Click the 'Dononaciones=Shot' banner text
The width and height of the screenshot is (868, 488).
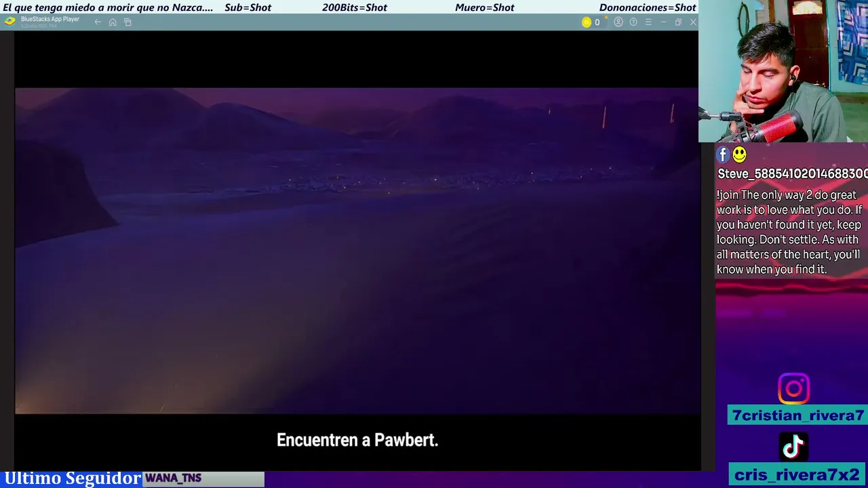point(648,7)
